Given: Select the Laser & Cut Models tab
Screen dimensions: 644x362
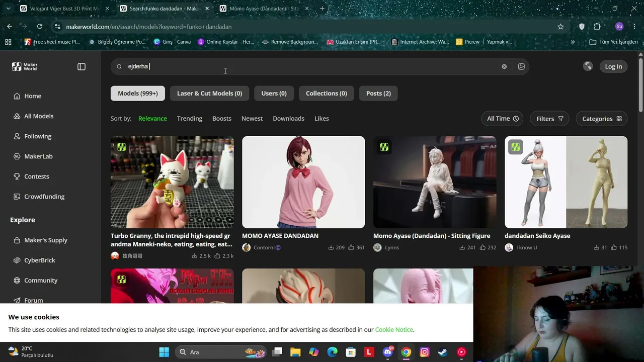Looking at the screenshot, I should tap(209, 94).
